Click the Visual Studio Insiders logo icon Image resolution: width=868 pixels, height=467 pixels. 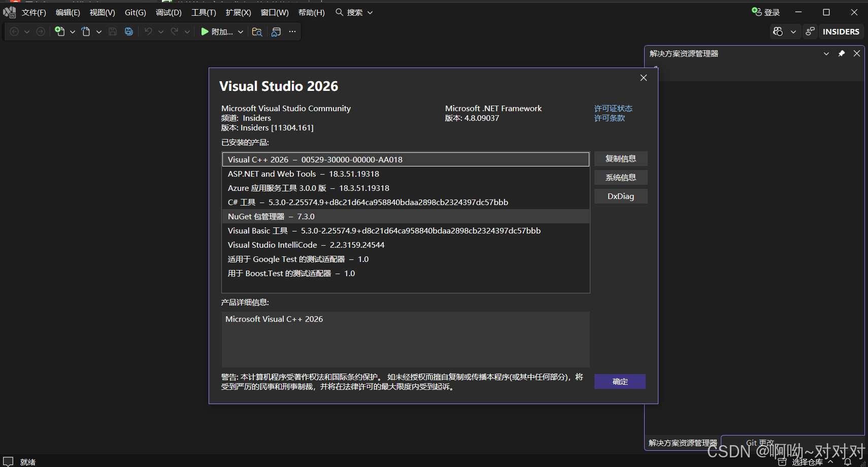coord(9,12)
